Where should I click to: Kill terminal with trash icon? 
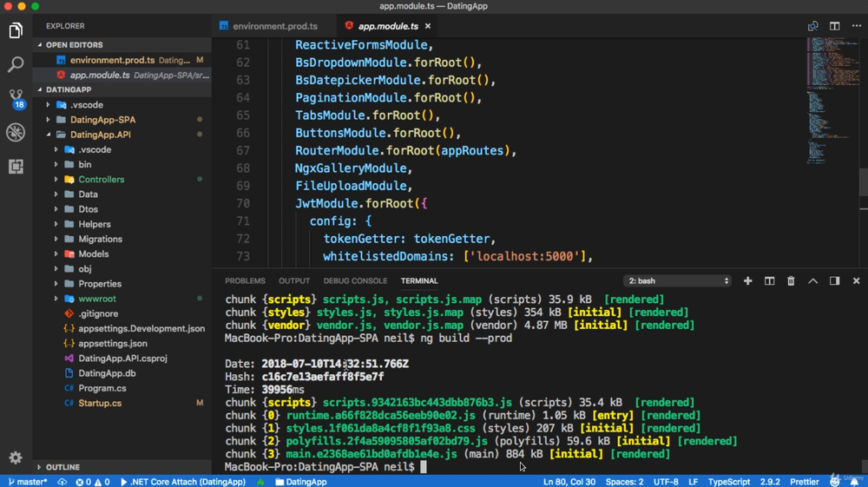(x=791, y=281)
